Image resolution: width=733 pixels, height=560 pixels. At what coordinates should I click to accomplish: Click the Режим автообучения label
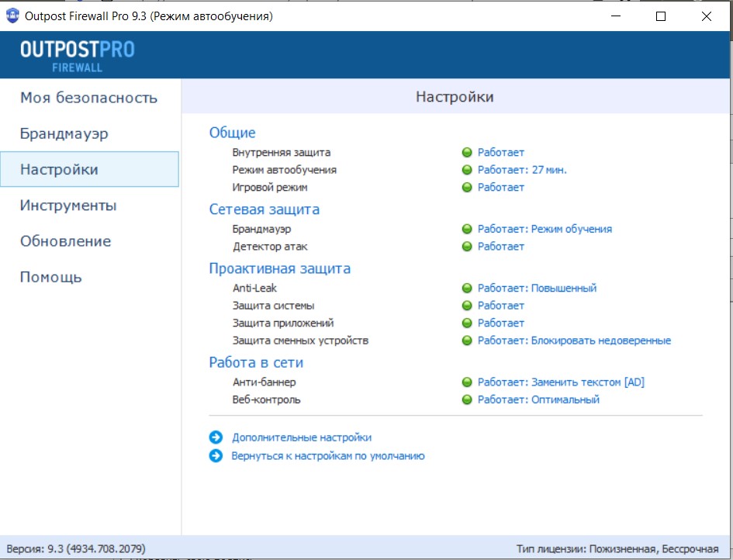point(284,170)
